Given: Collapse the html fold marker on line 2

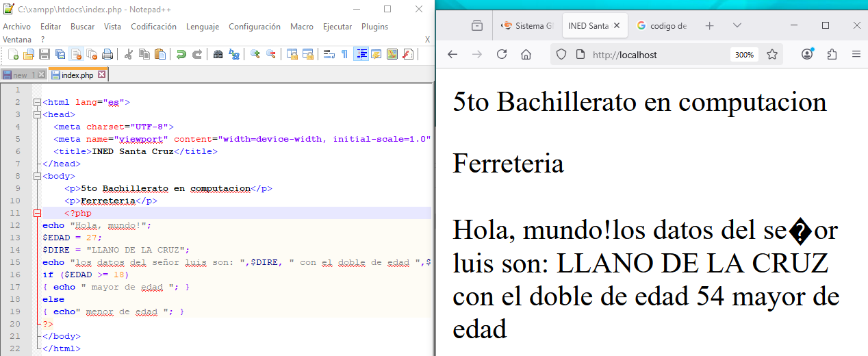Looking at the screenshot, I should click(37, 102).
